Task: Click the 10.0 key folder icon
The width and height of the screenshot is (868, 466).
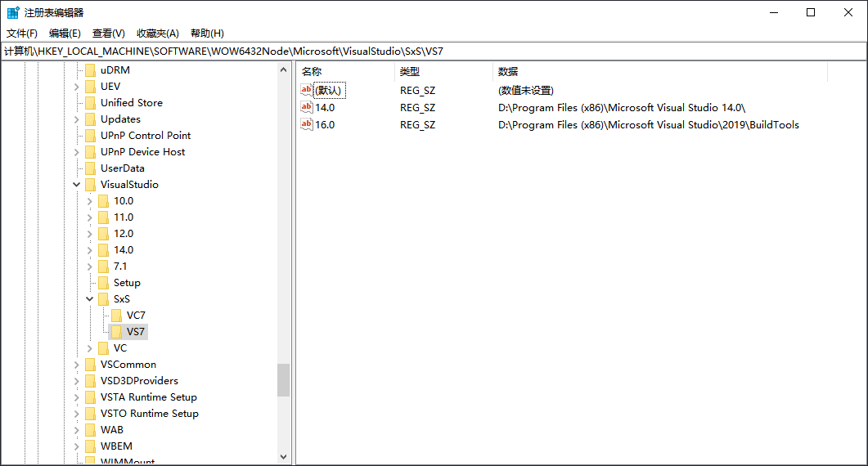Action: click(x=104, y=201)
